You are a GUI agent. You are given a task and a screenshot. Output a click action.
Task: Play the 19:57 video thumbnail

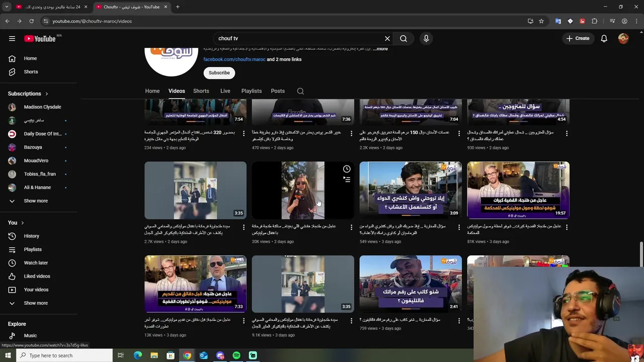point(518,190)
